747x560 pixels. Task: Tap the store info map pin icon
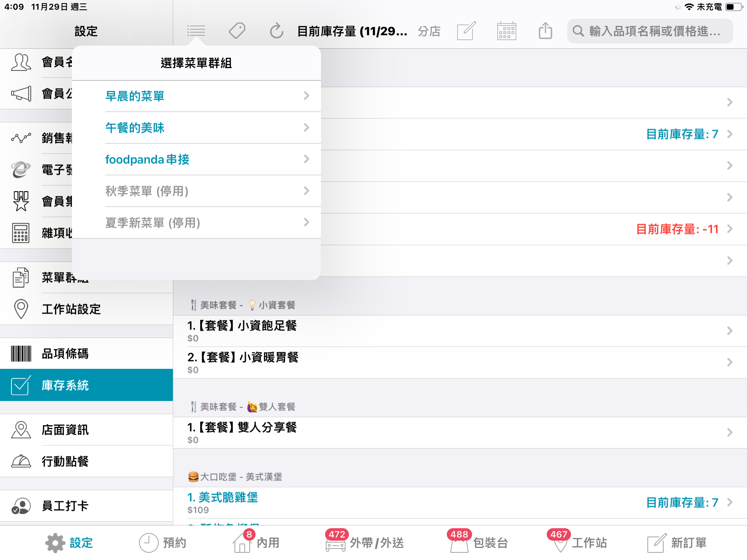point(21,430)
